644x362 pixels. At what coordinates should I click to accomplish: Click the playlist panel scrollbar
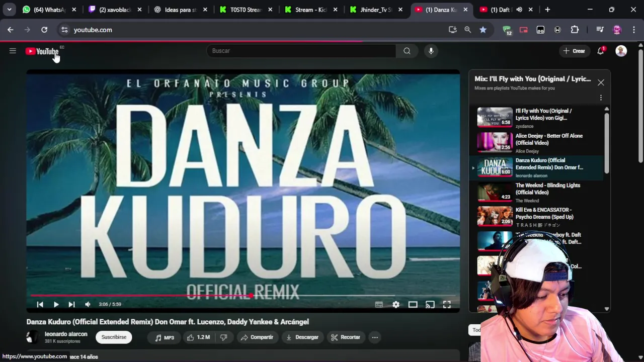point(607,143)
